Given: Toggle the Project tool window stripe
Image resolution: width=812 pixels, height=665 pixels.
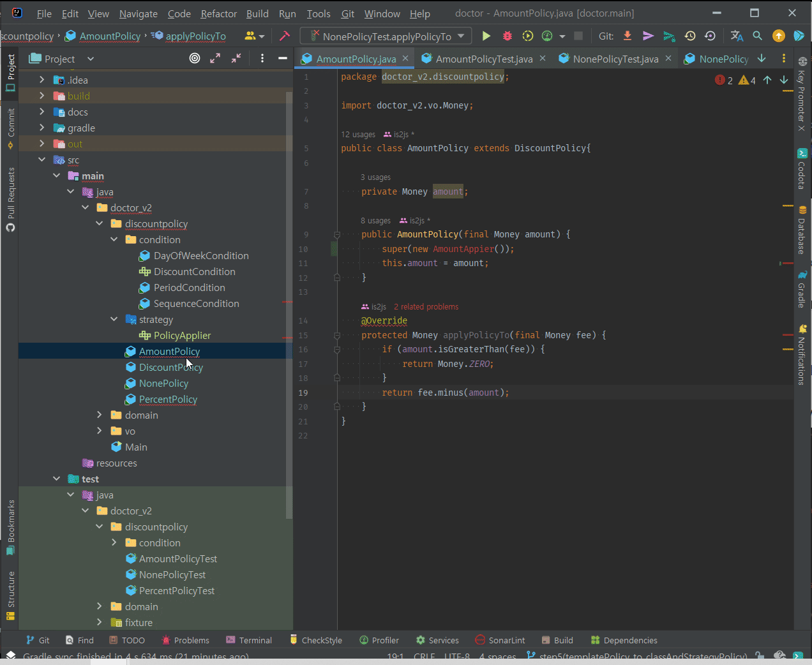Looking at the screenshot, I should [11, 71].
